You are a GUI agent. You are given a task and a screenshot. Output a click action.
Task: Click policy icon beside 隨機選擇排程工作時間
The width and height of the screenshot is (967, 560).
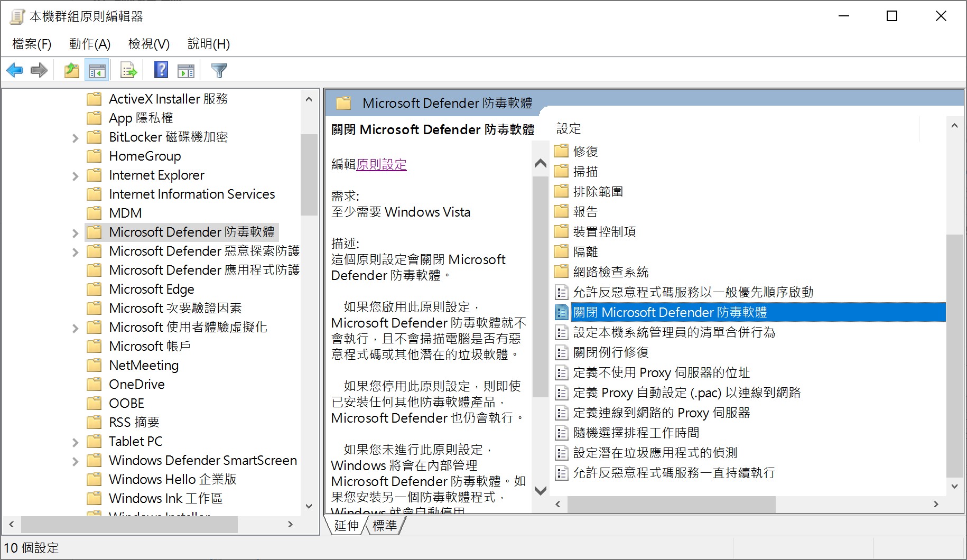[561, 433]
